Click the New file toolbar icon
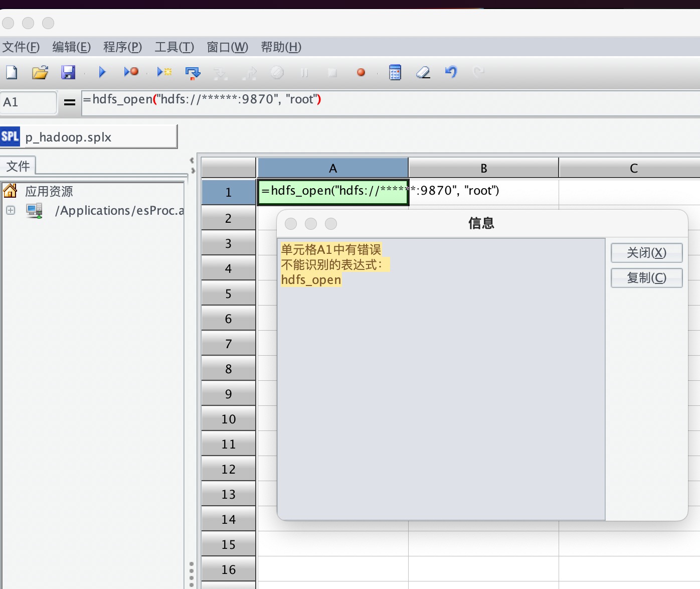 (x=12, y=73)
